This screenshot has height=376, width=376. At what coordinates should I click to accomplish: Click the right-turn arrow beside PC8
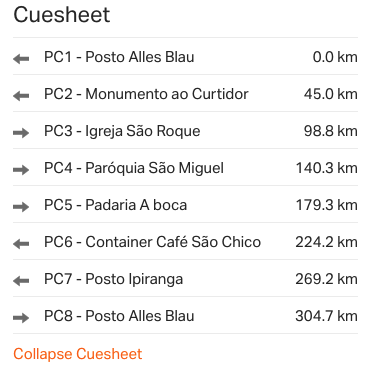[21, 318]
